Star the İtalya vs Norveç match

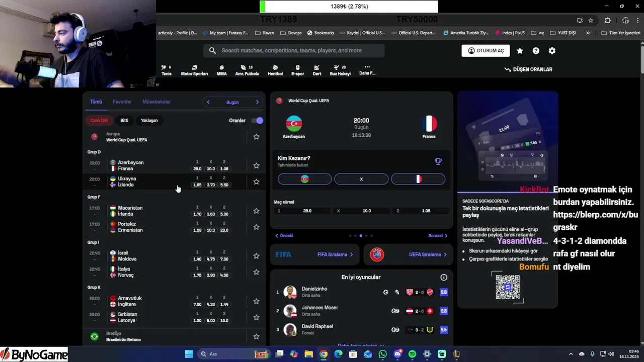[x=256, y=272]
